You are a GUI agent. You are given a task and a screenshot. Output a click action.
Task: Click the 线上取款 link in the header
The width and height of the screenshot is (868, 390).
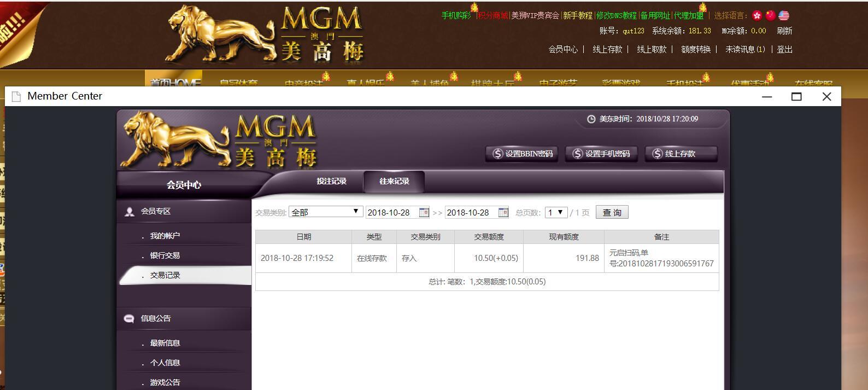tap(652, 49)
